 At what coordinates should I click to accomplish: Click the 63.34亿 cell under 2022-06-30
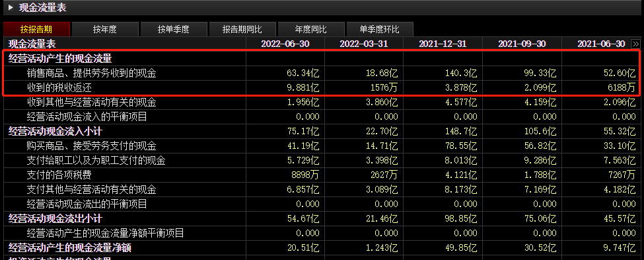[x=303, y=73]
